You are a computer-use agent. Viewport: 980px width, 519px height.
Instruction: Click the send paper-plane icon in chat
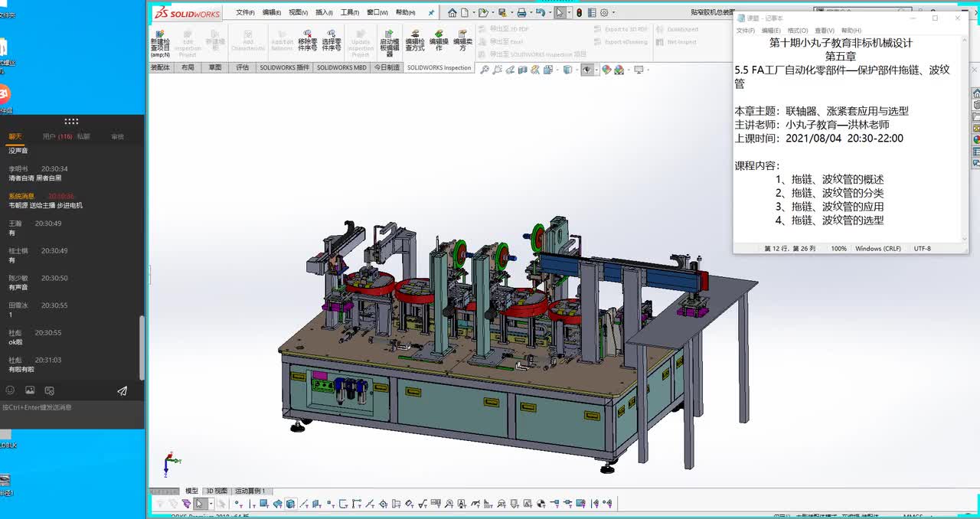pyautogui.click(x=122, y=390)
